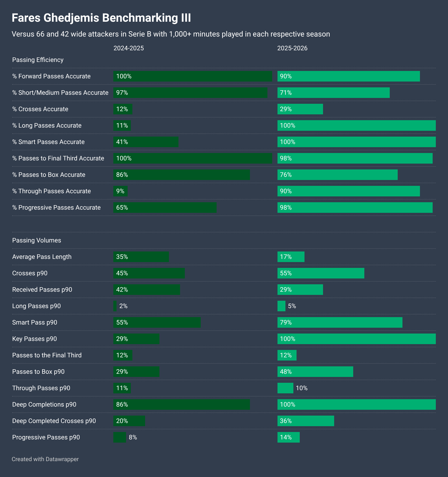Click the 97% Short/Medium Passes bar
The image size is (448, 477).
coord(190,93)
